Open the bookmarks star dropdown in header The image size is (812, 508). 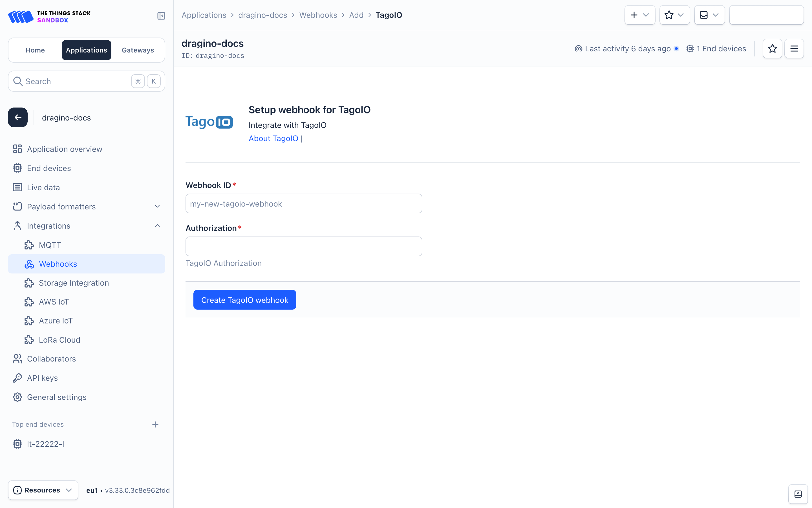pos(674,15)
